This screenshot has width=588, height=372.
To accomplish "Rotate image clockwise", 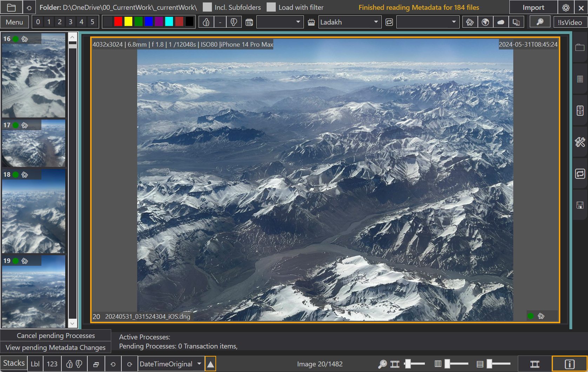I will click(x=129, y=364).
